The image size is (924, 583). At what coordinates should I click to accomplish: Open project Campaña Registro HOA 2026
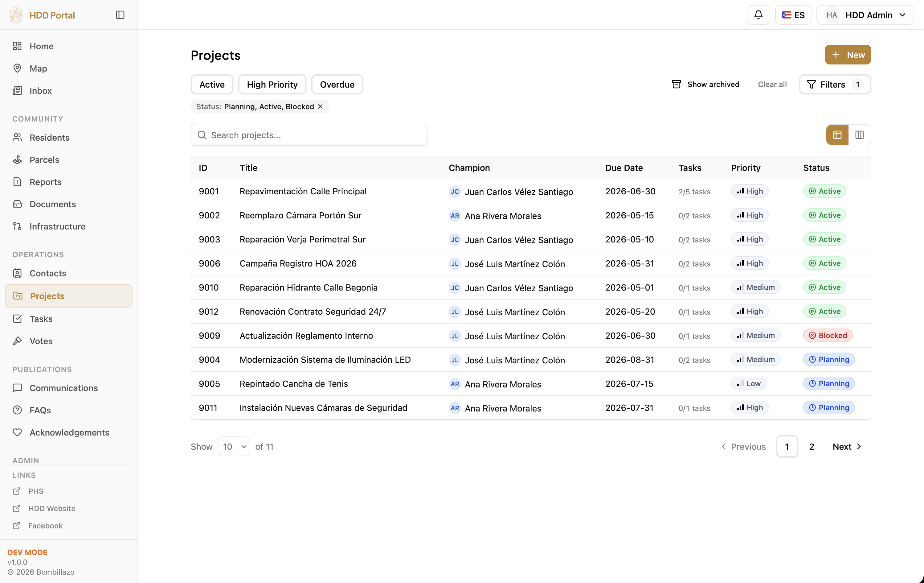[298, 263]
